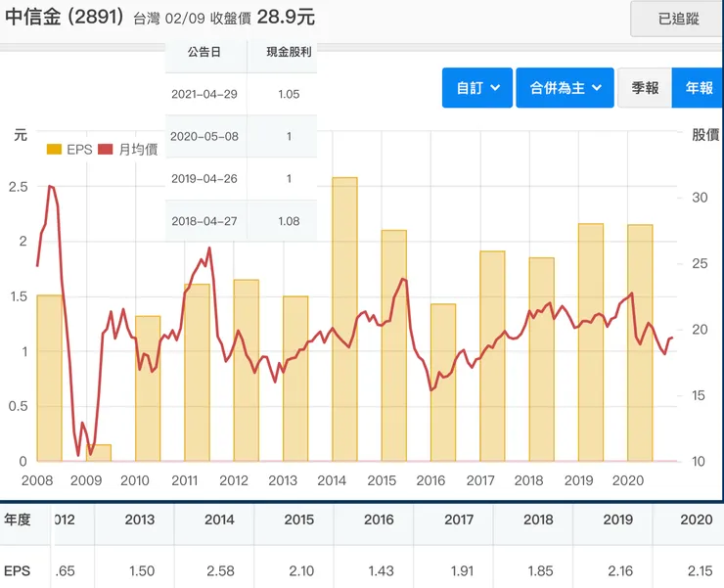Click the 2014 column in 年度 row
Image resolution: width=724 pixels, height=588 pixels.
[219, 520]
